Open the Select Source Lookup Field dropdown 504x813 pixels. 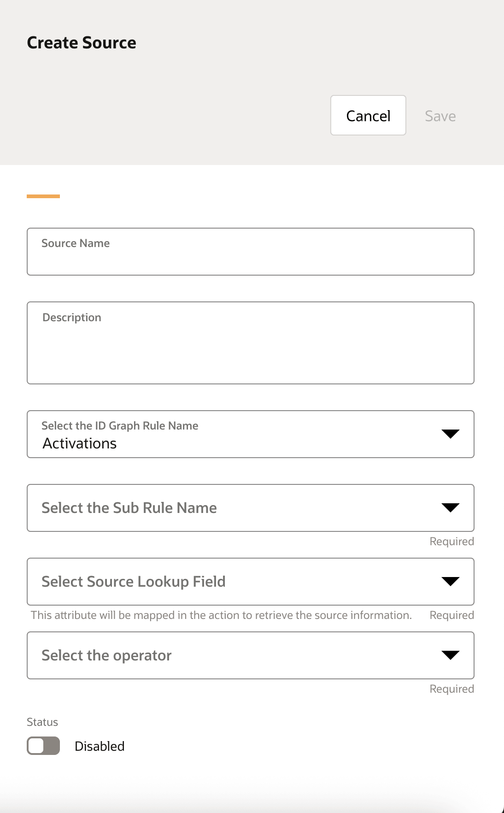click(x=251, y=581)
